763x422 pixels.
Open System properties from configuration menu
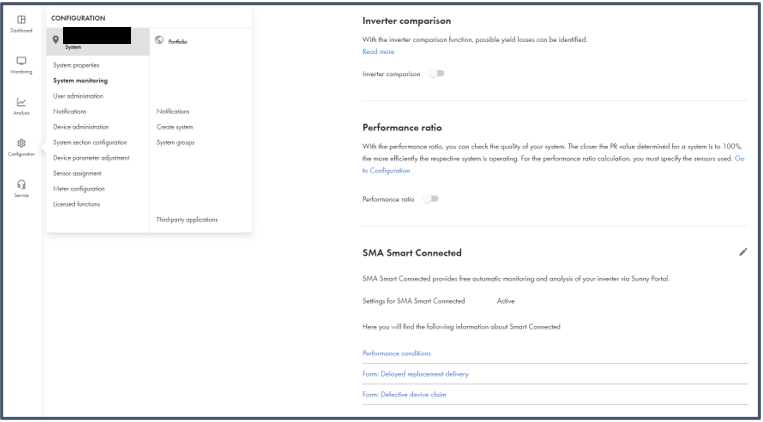(x=76, y=65)
